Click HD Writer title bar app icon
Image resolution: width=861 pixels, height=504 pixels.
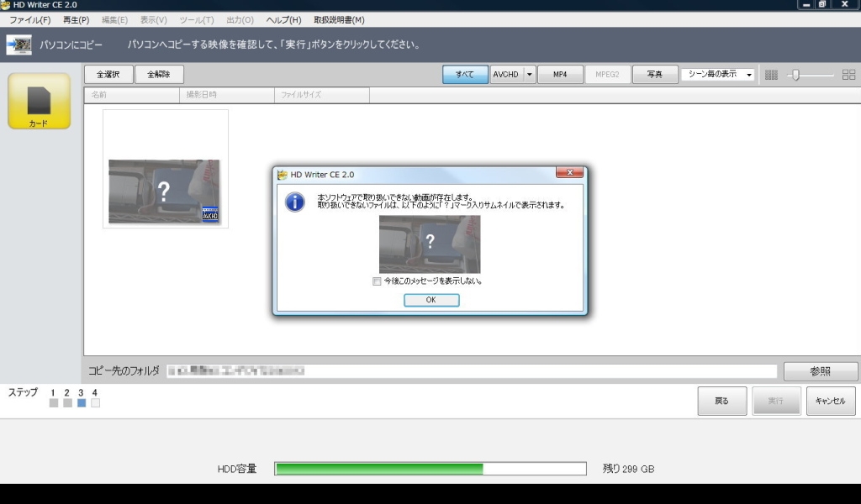(x=6, y=5)
